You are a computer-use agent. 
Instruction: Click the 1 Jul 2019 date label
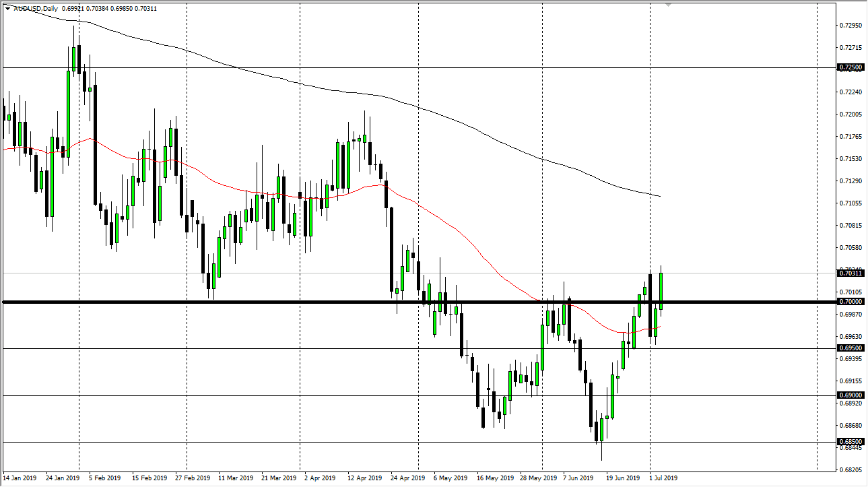click(x=664, y=478)
